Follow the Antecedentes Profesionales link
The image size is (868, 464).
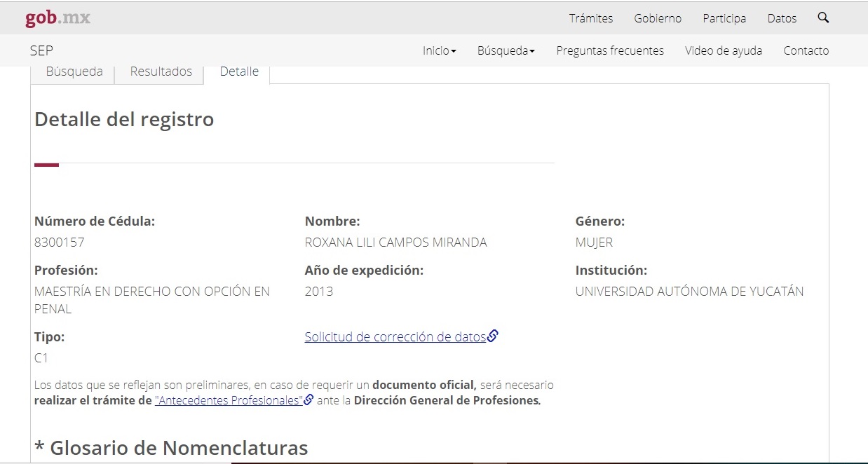[x=229, y=401]
